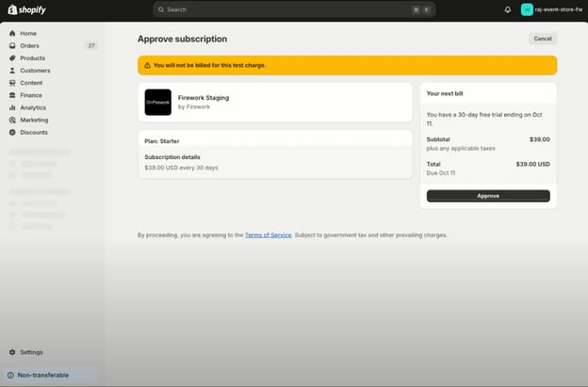Click the Products tag icon
588x387 pixels.
[x=12, y=57]
